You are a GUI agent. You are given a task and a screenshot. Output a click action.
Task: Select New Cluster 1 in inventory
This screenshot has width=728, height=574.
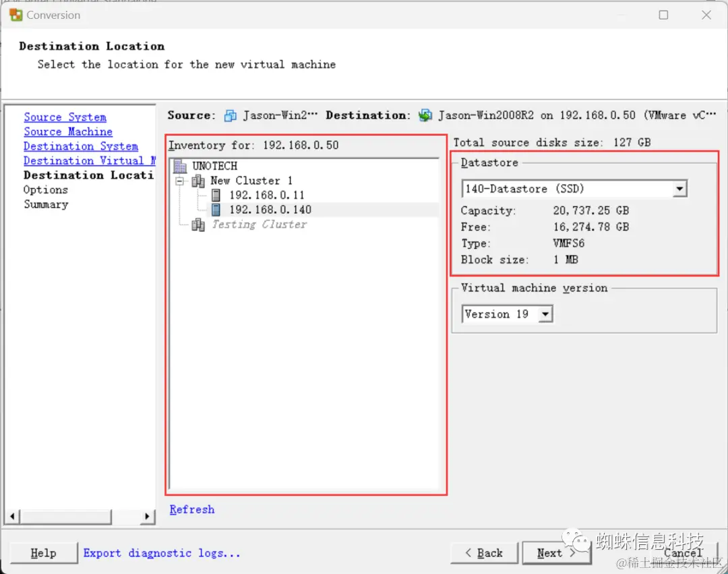point(251,181)
